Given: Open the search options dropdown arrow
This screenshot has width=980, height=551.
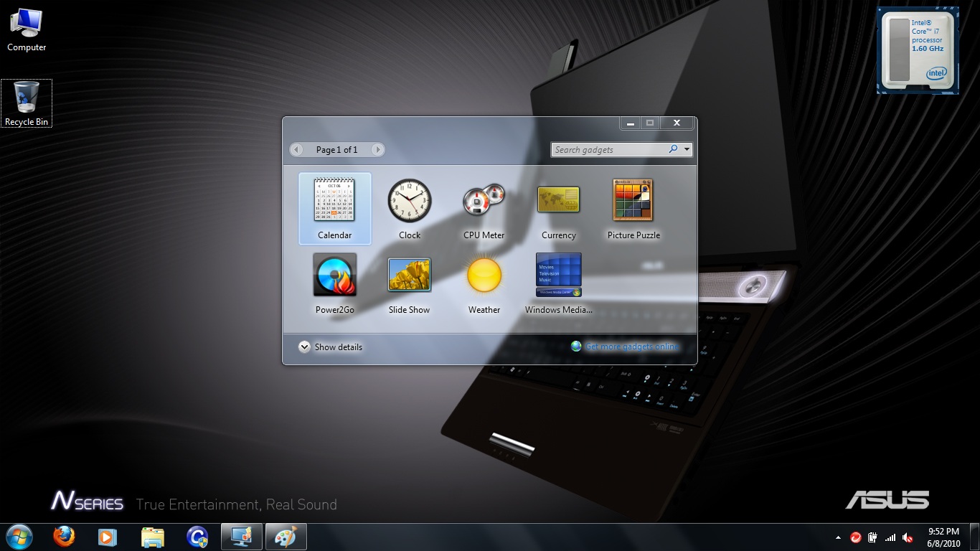Looking at the screenshot, I should tap(687, 150).
